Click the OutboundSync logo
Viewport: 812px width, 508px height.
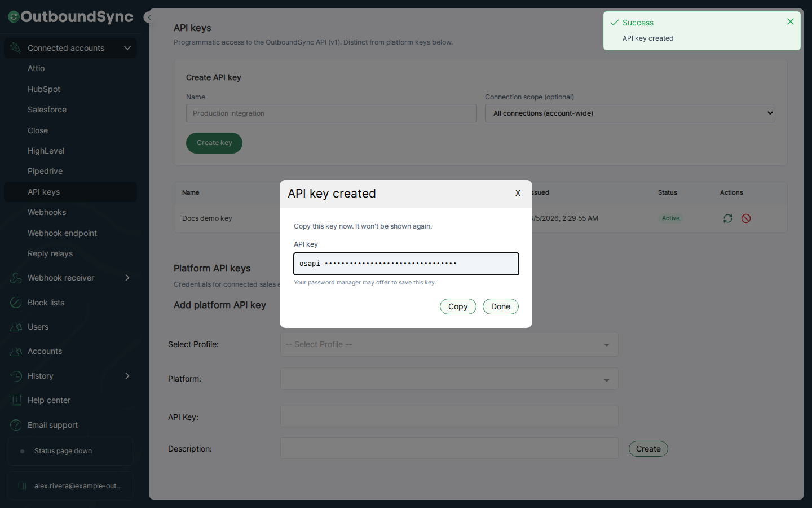point(70,17)
